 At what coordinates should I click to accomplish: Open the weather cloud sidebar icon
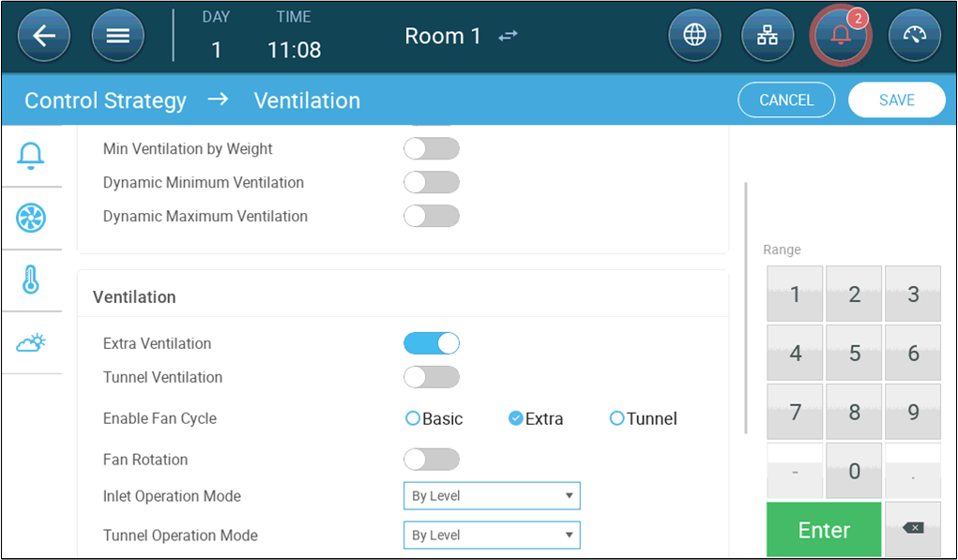(x=31, y=342)
